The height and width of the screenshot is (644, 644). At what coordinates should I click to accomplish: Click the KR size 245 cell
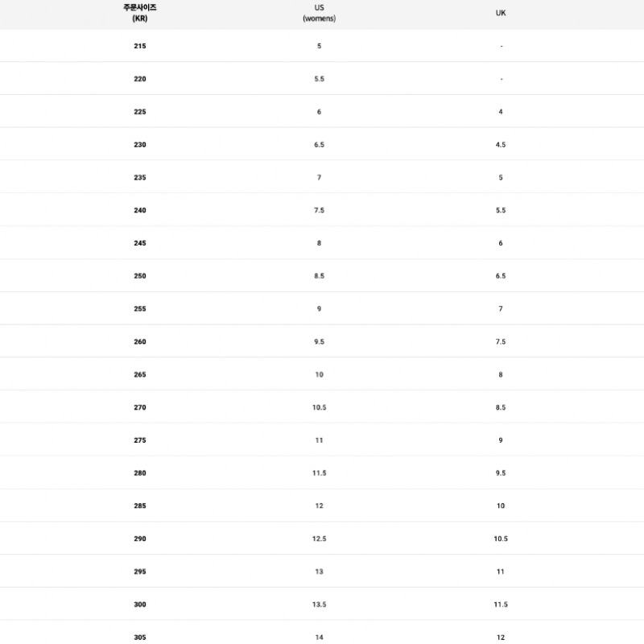[x=140, y=243]
